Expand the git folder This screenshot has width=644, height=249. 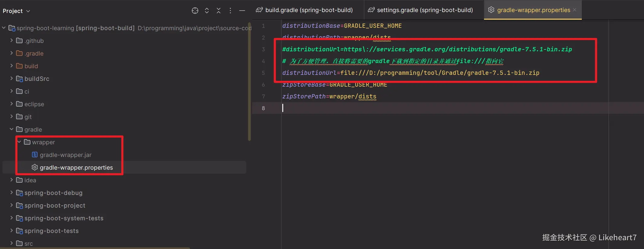11,117
